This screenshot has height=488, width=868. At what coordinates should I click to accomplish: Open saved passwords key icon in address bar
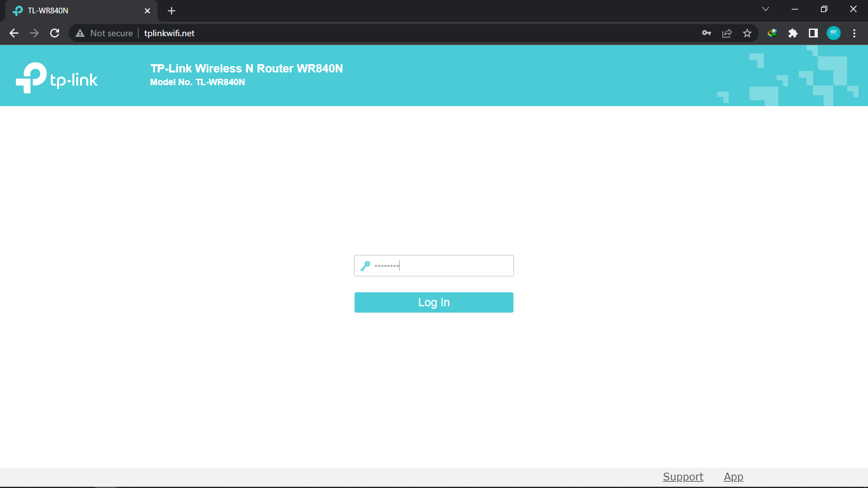click(707, 33)
